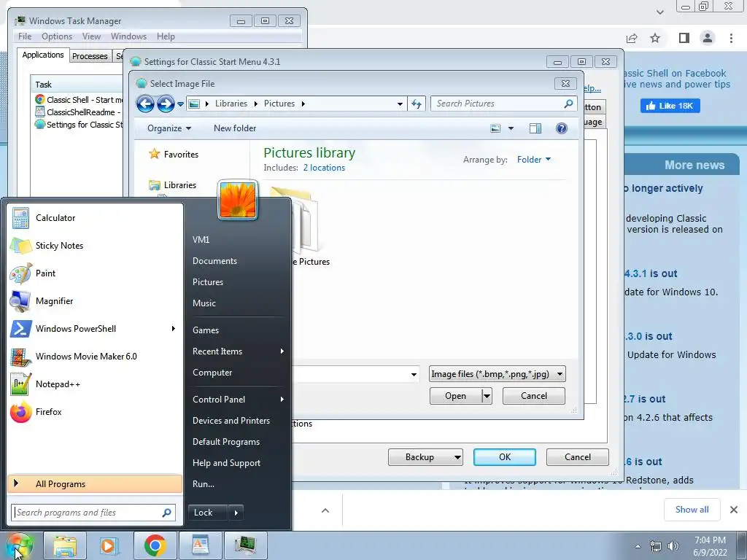Open Devices and Printers
Viewport: 747px width, 560px height.
point(231,421)
